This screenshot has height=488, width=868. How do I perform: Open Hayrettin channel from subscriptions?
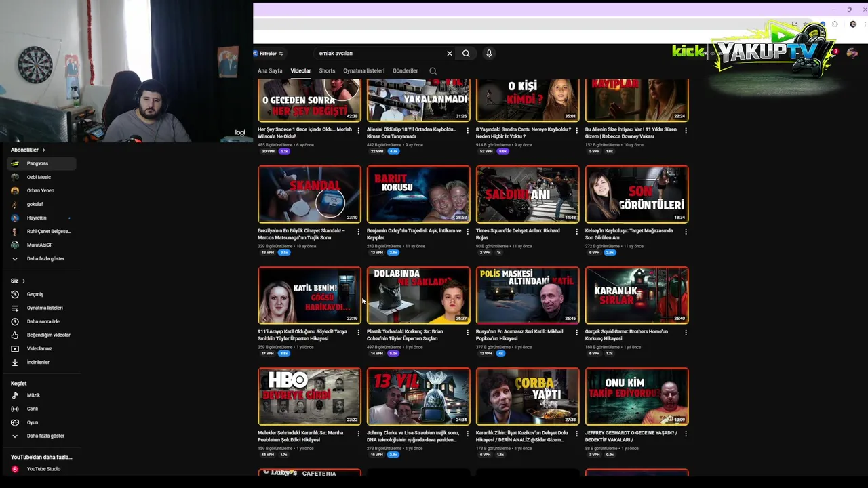[x=42, y=218]
